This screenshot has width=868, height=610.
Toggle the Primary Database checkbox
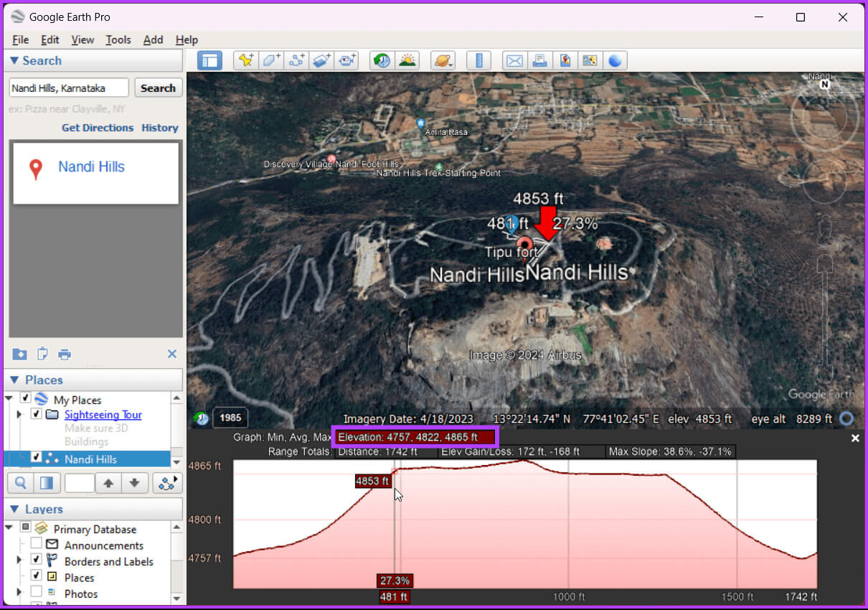pyautogui.click(x=25, y=528)
